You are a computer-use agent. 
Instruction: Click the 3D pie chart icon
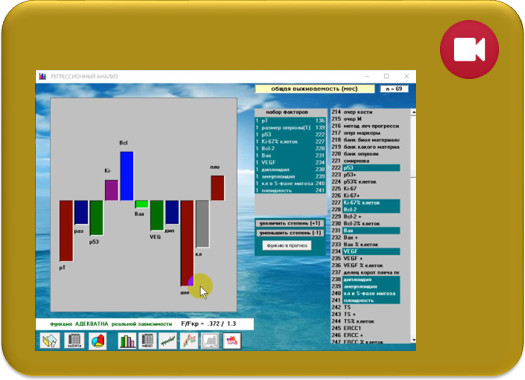pos(97,341)
